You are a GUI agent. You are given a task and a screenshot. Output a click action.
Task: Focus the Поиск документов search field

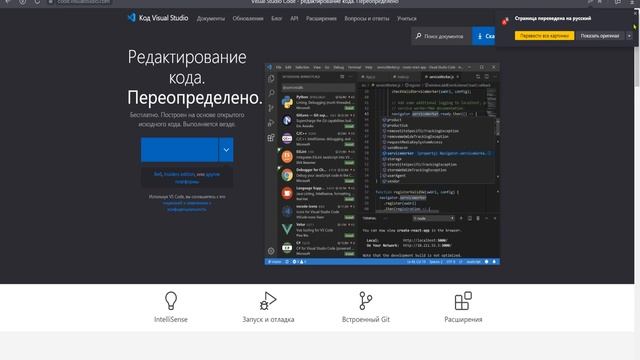(x=441, y=36)
